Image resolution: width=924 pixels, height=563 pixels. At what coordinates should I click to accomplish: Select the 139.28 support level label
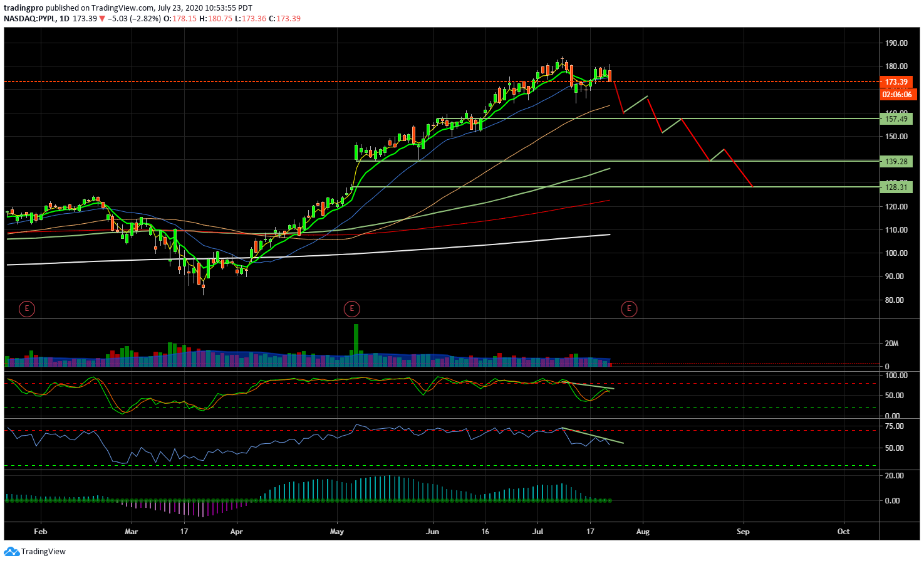point(896,162)
